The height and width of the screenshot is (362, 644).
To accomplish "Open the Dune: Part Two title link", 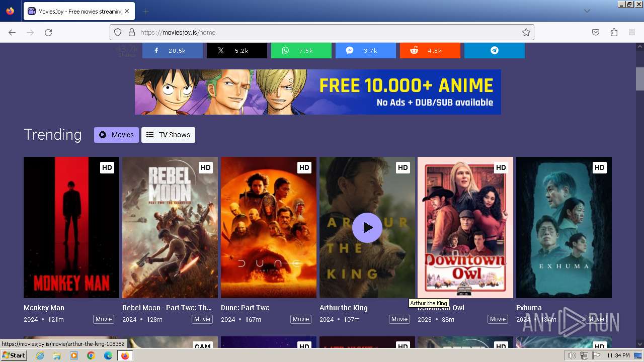I will 245,308.
